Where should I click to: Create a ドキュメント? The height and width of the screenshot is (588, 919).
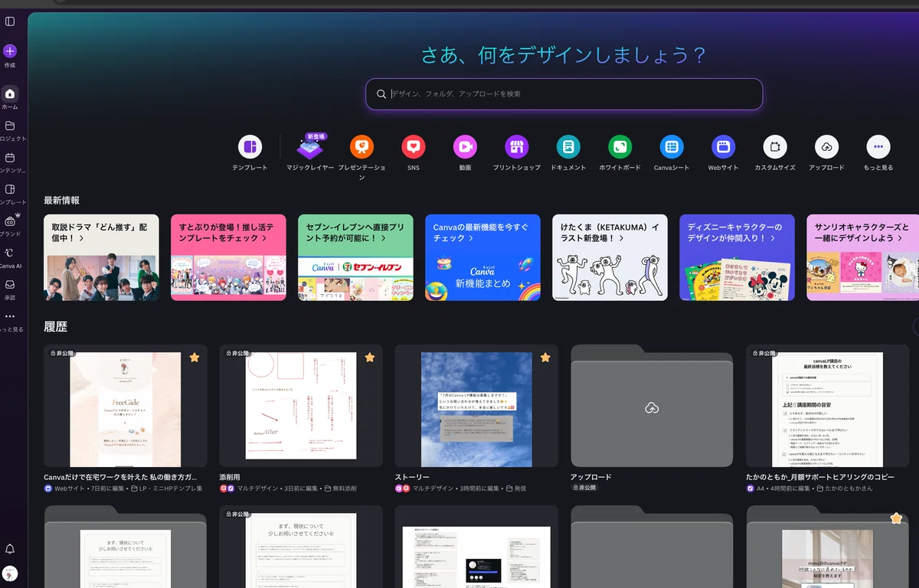[568, 146]
